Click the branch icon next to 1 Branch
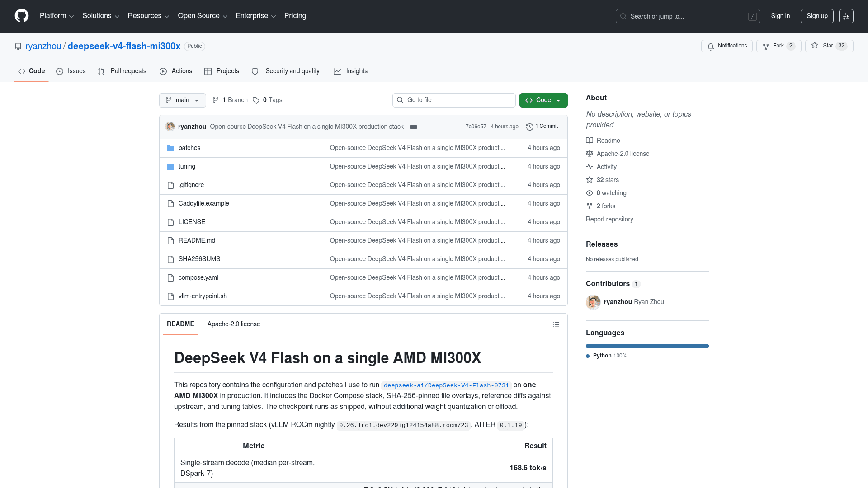 click(x=216, y=100)
